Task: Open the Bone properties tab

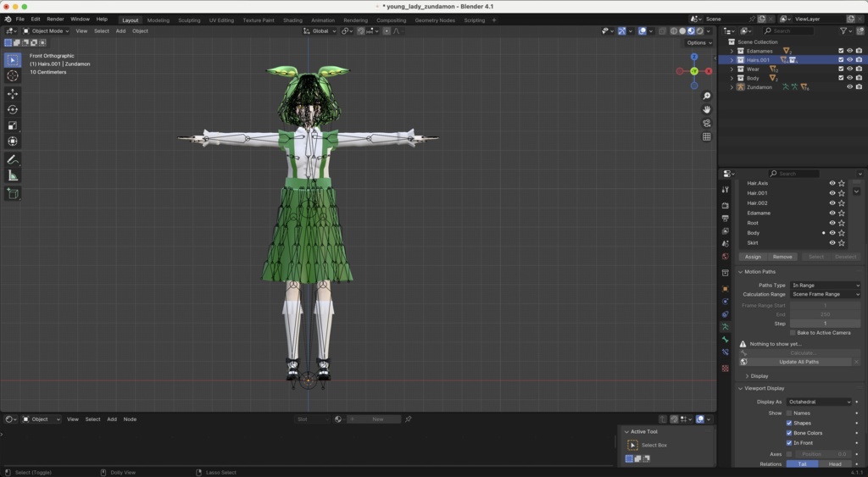Action: 726,339
